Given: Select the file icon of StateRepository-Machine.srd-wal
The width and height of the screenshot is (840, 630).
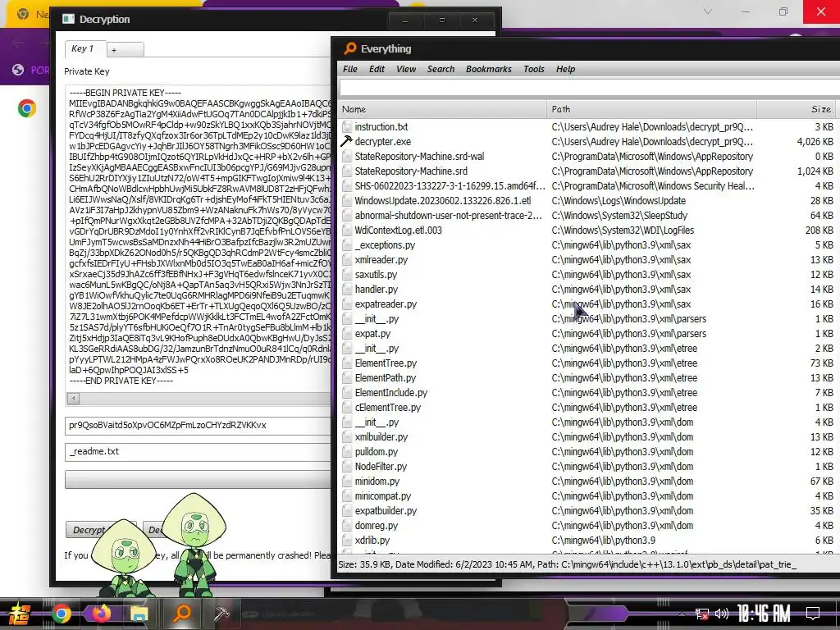Looking at the screenshot, I should [347, 157].
